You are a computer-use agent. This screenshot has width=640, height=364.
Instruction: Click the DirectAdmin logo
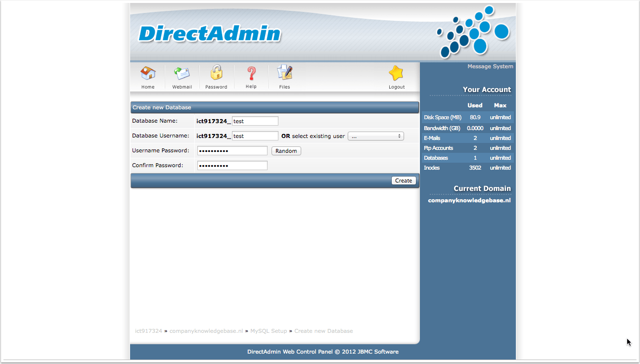[210, 34]
